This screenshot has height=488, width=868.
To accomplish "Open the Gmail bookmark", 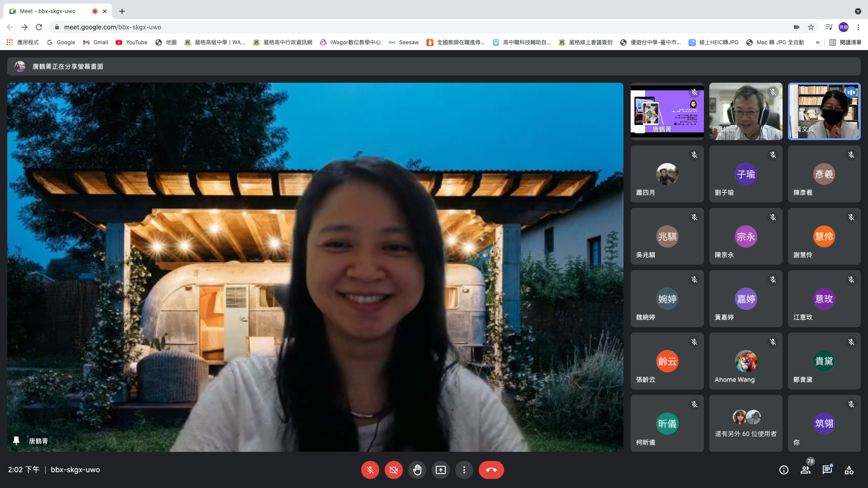I will tap(95, 42).
